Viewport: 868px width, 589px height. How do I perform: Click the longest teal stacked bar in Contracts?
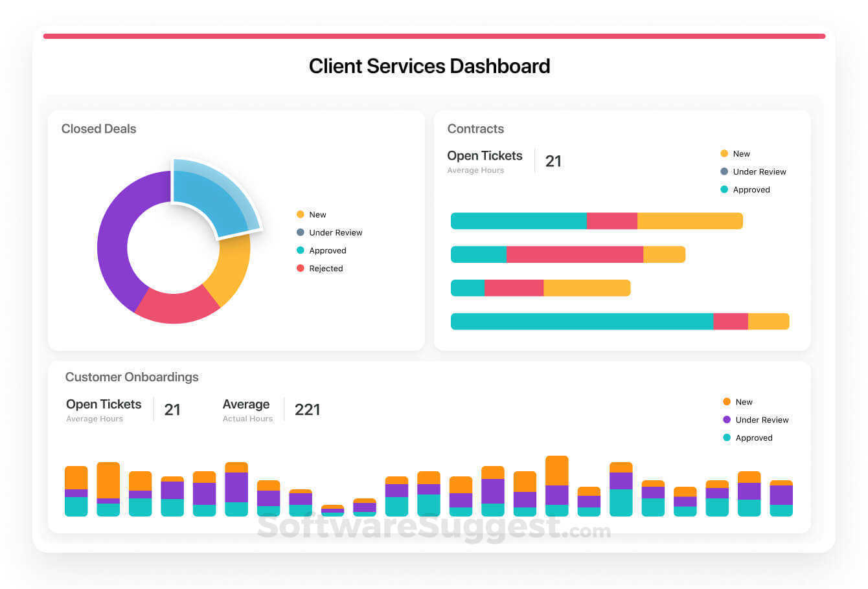[581, 320]
